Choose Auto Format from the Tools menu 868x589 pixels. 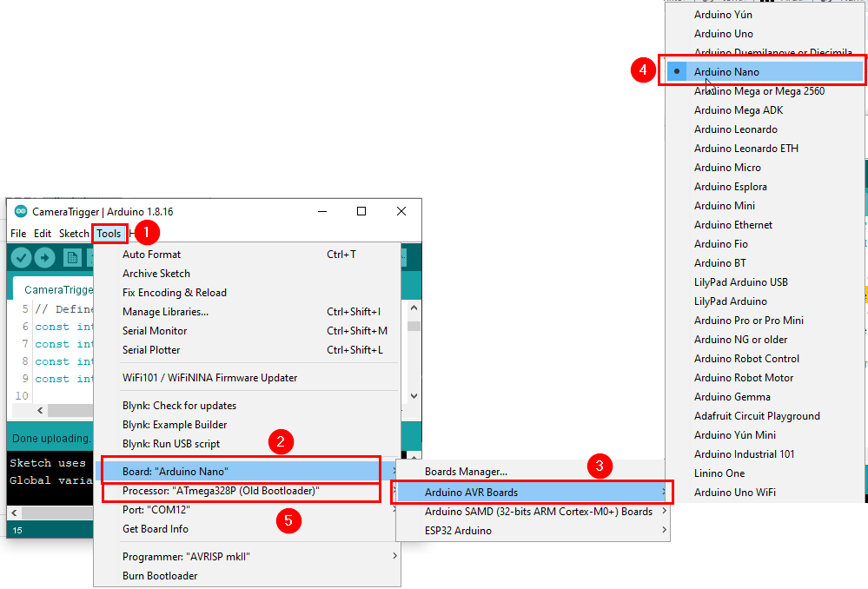click(x=247, y=255)
